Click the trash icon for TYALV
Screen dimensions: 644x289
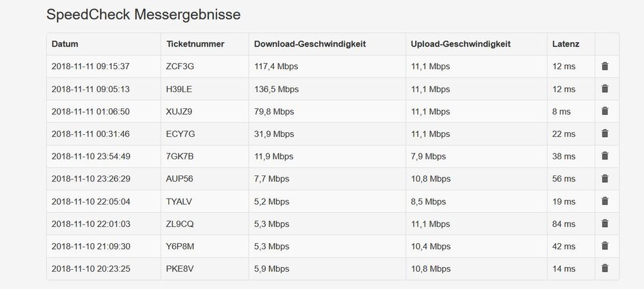(x=605, y=201)
